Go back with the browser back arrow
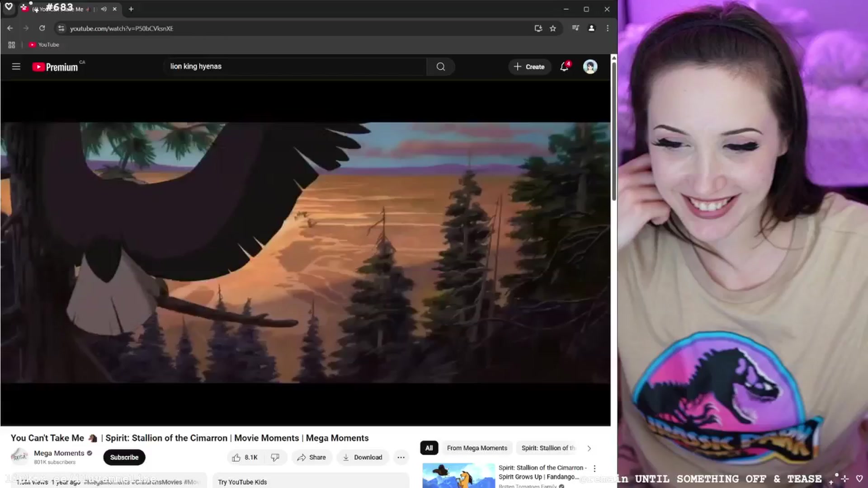The image size is (868, 488). [x=10, y=28]
